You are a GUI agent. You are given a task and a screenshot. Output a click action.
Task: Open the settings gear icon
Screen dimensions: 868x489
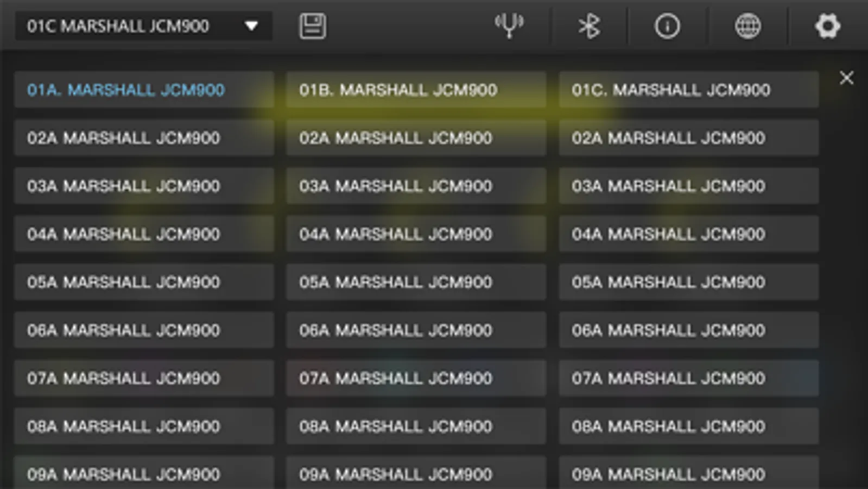click(x=827, y=26)
